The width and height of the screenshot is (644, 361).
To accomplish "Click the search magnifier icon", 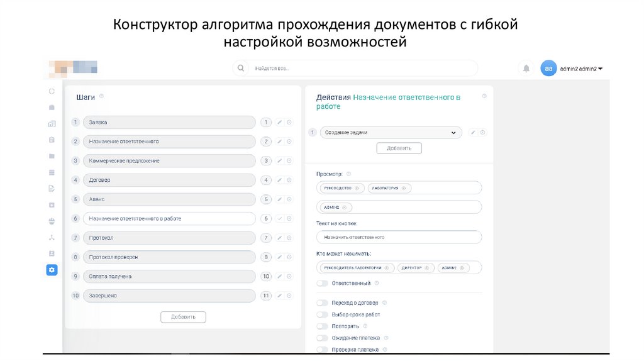I will pos(240,68).
